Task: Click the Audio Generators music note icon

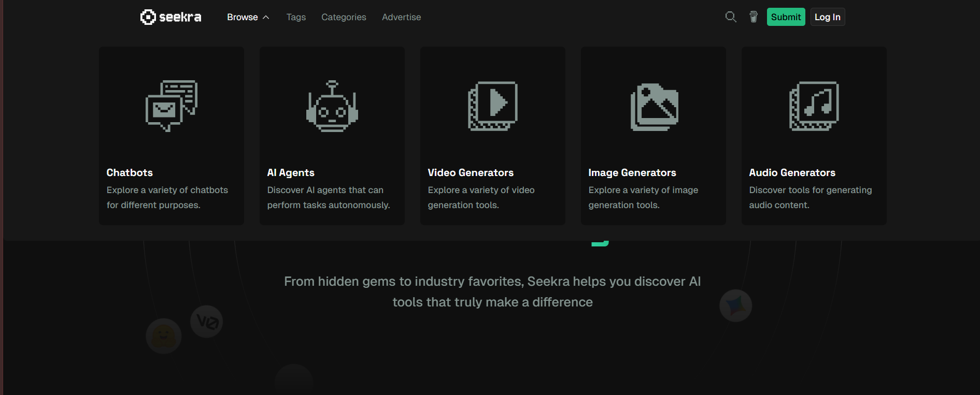Action: pos(814,106)
